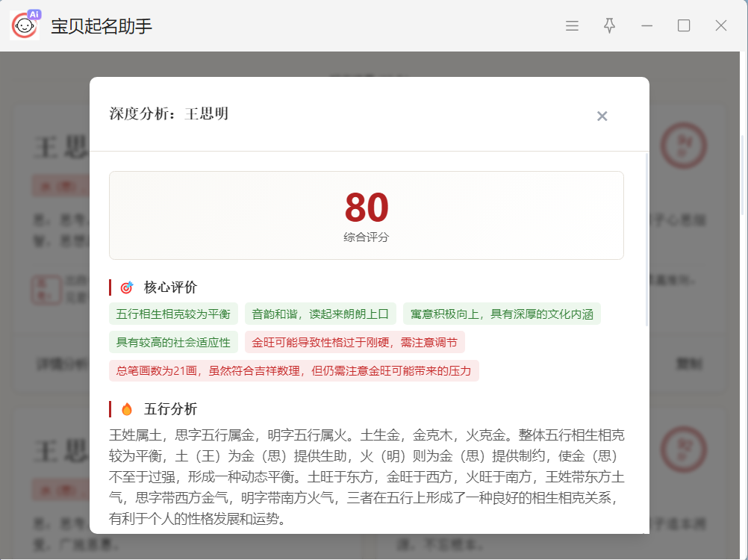Click the red 金旺可能导致性格过于刚硬 tag
The image size is (748, 560).
pyautogui.click(x=355, y=343)
